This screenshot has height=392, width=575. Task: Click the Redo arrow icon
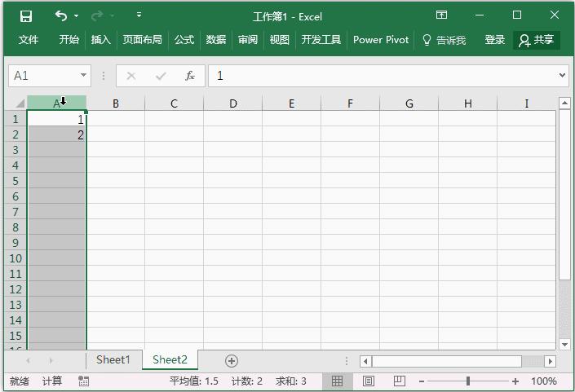pos(97,15)
